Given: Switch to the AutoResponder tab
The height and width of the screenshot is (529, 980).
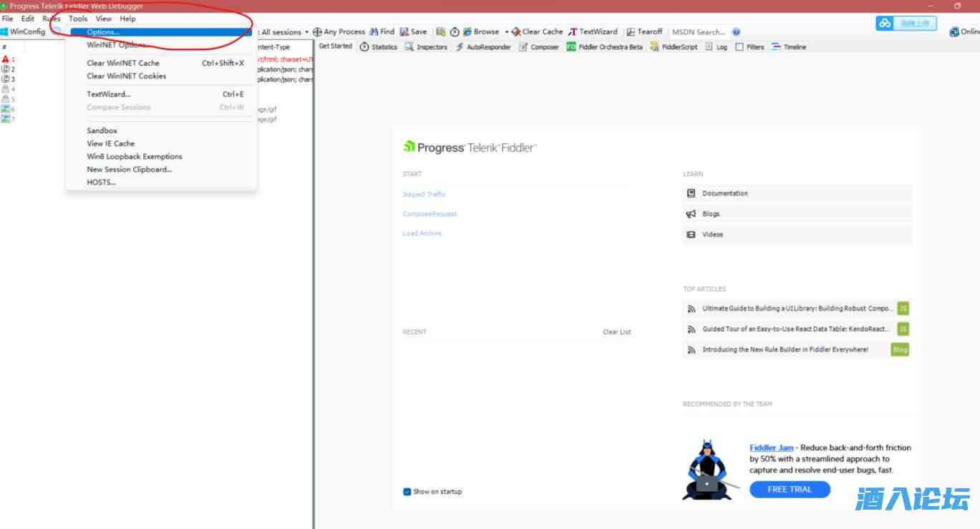Looking at the screenshot, I should [x=483, y=47].
